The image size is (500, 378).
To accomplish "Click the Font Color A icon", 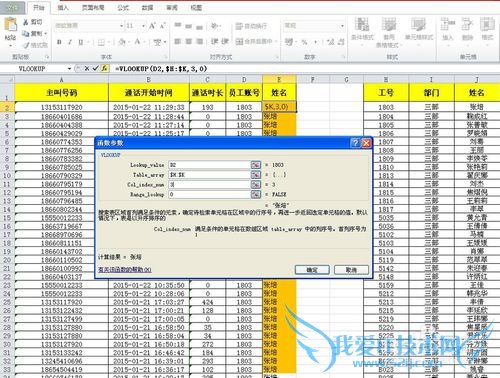I will pos(137,42).
